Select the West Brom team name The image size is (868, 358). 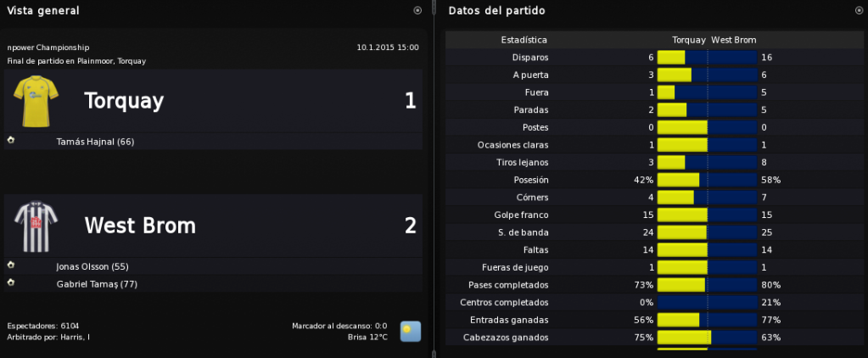pos(140,227)
